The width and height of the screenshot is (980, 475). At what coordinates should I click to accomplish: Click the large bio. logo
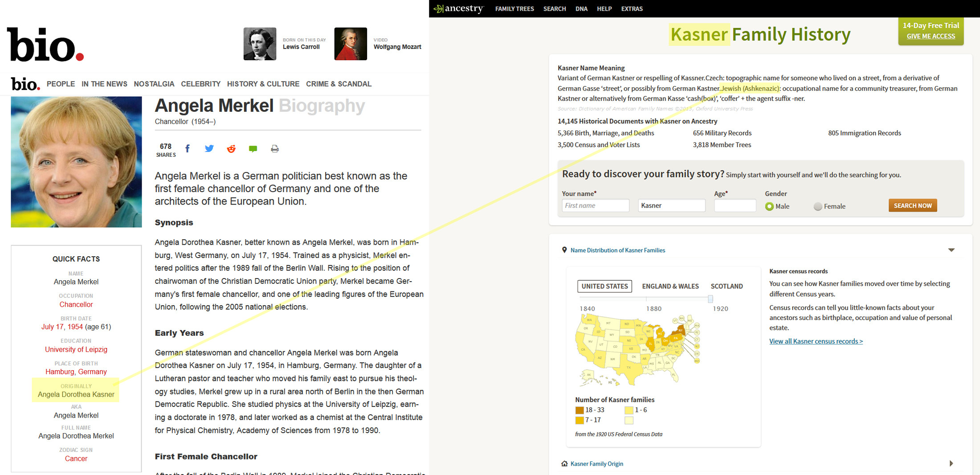click(45, 45)
